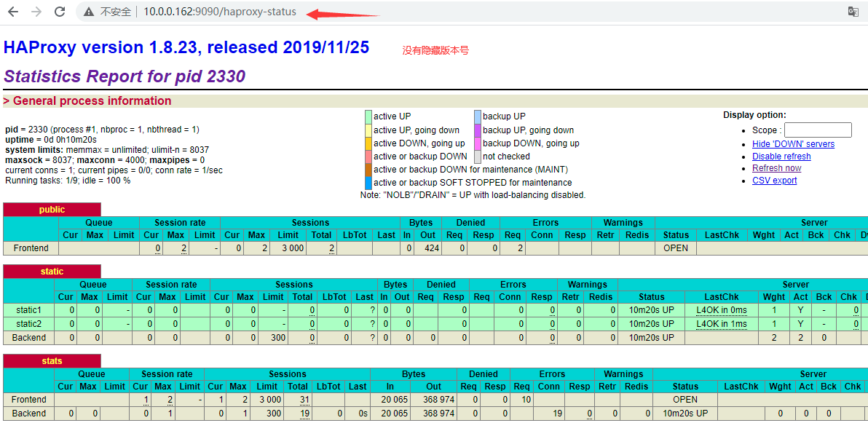Go back with the browser back arrow
Image resolution: width=868 pixels, height=439 pixels.
(12, 12)
